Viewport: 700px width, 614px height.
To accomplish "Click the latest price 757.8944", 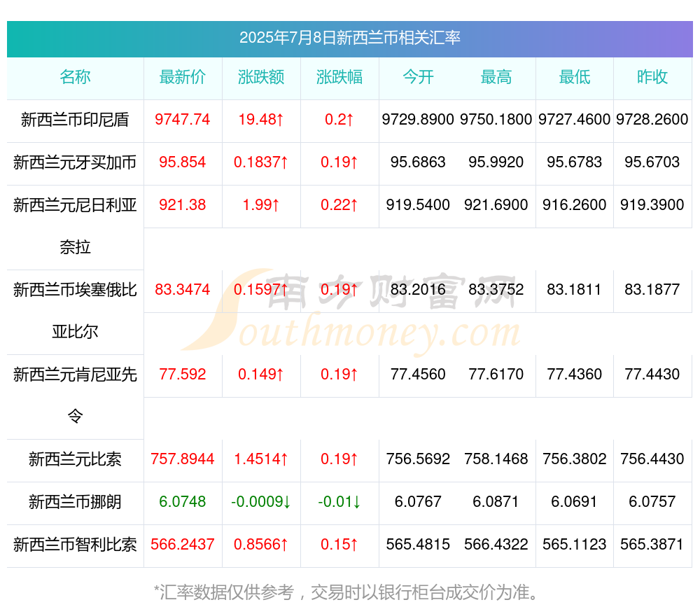I will coord(182,459).
